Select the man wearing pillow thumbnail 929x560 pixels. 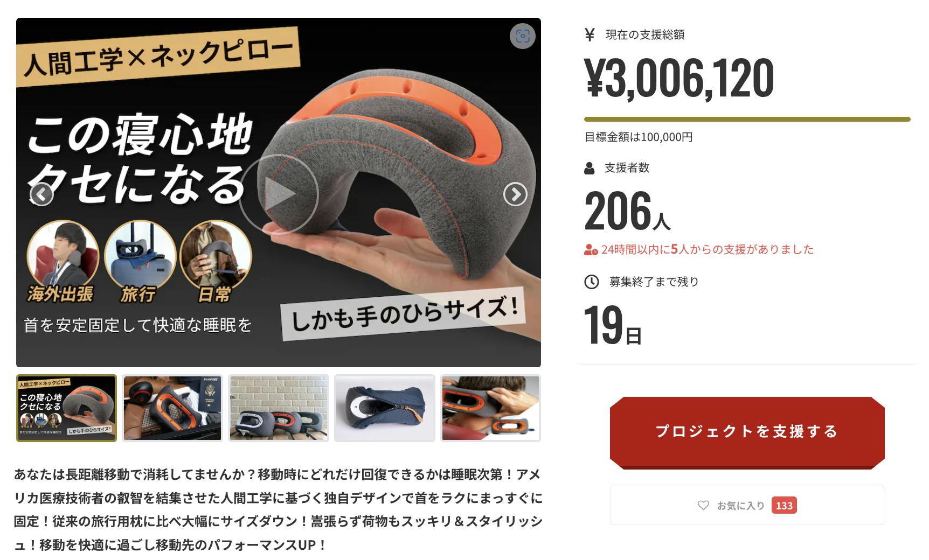[x=490, y=408]
